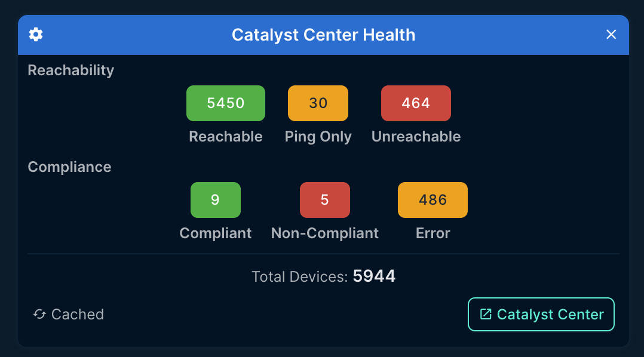This screenshot has width=644, height=357.
Task: Open the Catalyst Center link button
Action: (541, 314)
